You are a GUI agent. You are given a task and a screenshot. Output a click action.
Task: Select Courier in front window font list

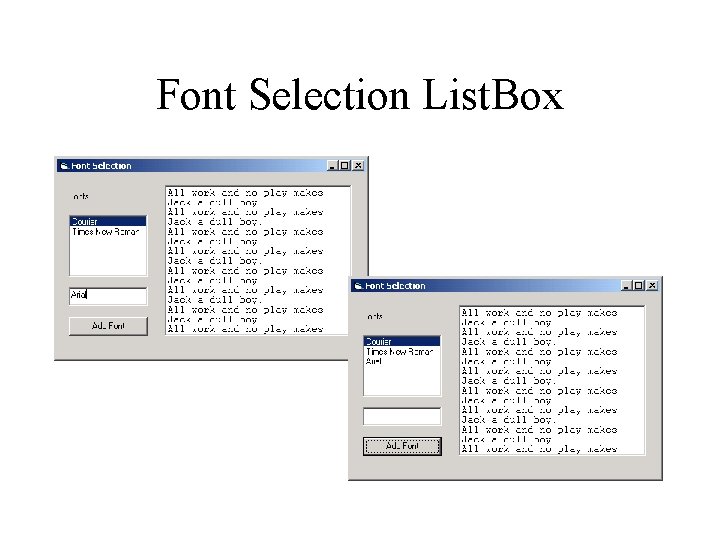[402, 341]
